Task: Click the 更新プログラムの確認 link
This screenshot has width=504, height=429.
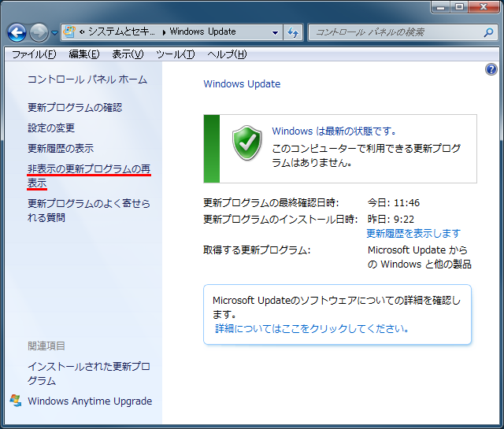Action: (75, 107)
